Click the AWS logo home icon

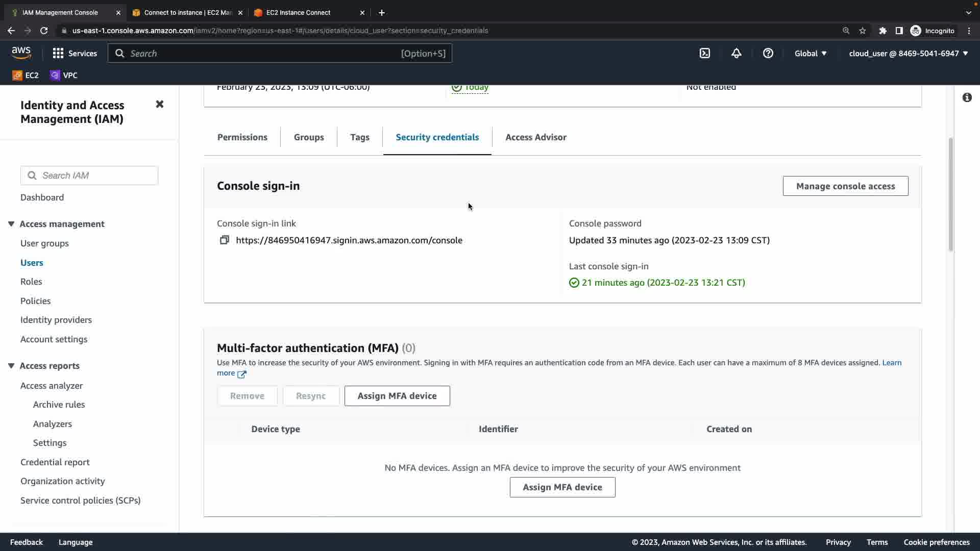click(x=21, y=53)
